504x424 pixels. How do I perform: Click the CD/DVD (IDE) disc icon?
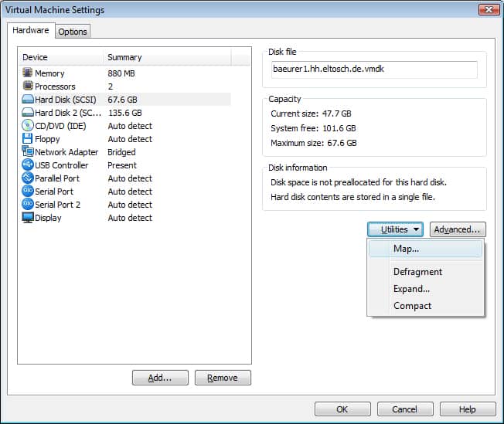(28, 125)
